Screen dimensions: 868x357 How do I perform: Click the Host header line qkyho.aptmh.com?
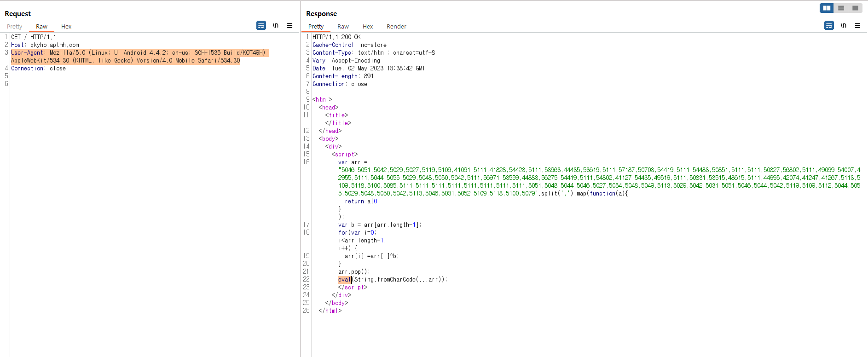[x=45, y=45]
